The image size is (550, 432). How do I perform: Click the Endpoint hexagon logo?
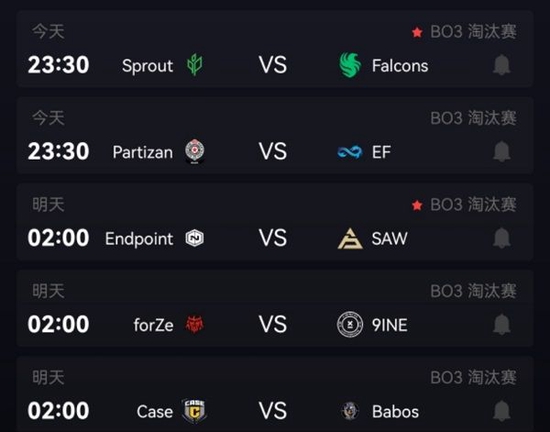click(x=195, y=238)
